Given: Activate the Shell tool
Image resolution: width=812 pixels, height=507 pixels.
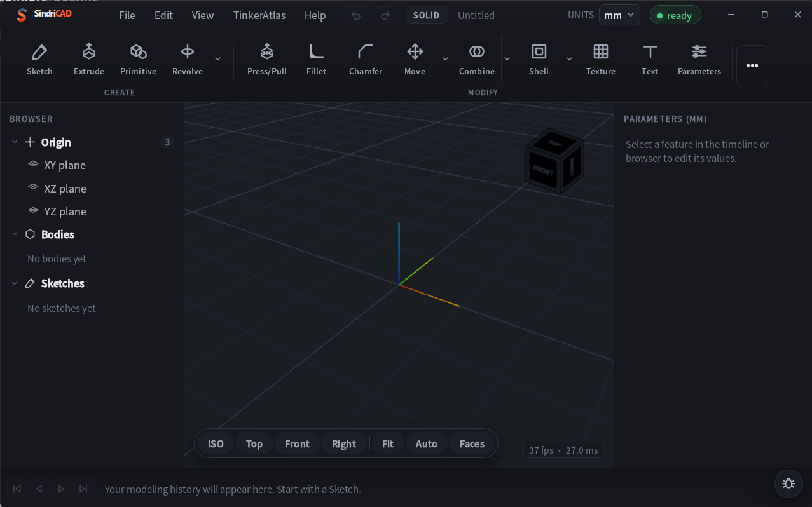Looking at the screenshot, I should 539,60.
